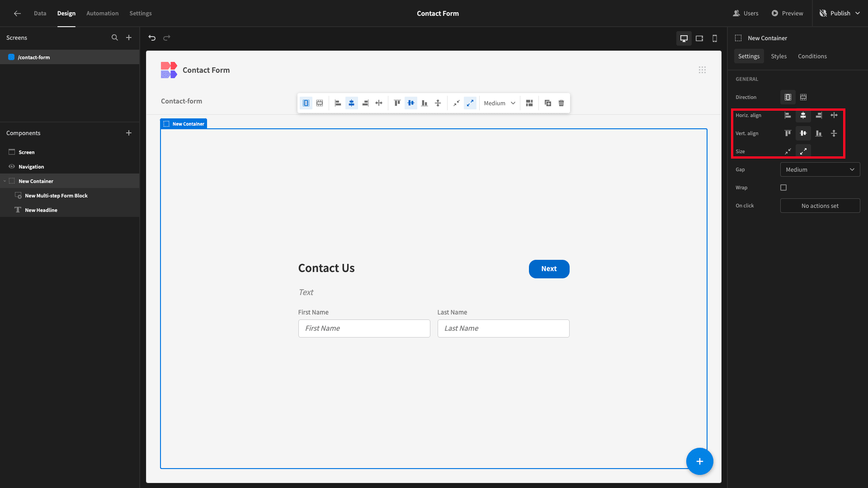This screenshot has height=488, width=868.
Task: Enable the Wrap checkbox
Action: [783, 188]
